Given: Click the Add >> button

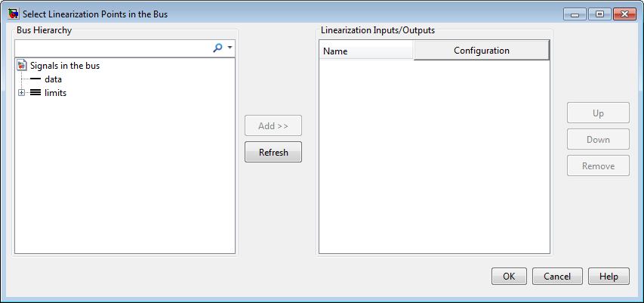Looking at the screenshot, I should (x=273, y=126).
